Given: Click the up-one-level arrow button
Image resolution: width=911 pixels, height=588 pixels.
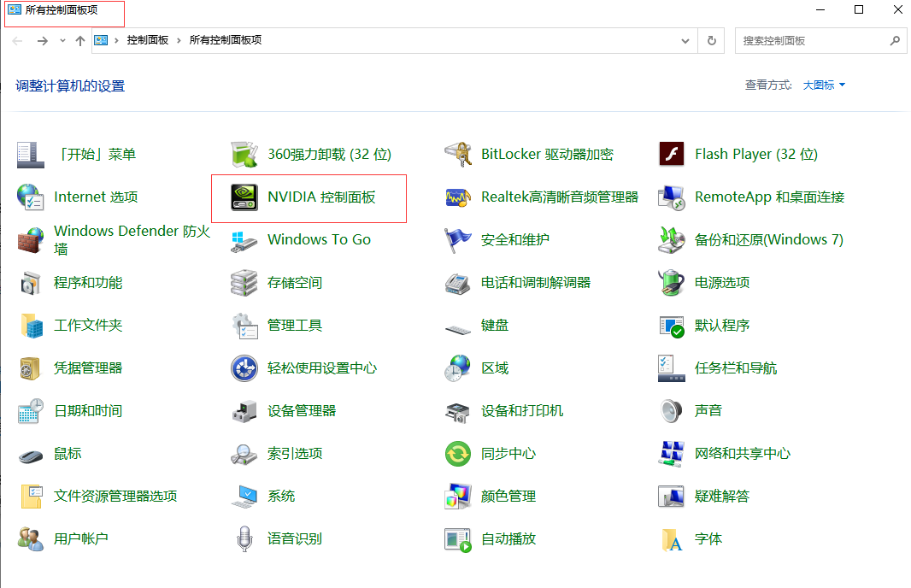Looking at the screenshot, I should coord(80,40).
